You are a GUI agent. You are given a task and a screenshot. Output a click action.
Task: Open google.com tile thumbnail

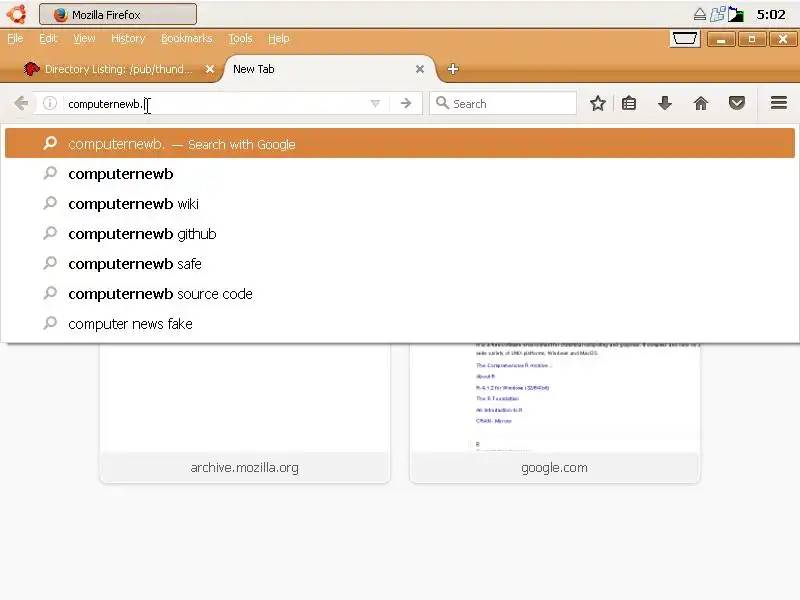pos(555,398)
